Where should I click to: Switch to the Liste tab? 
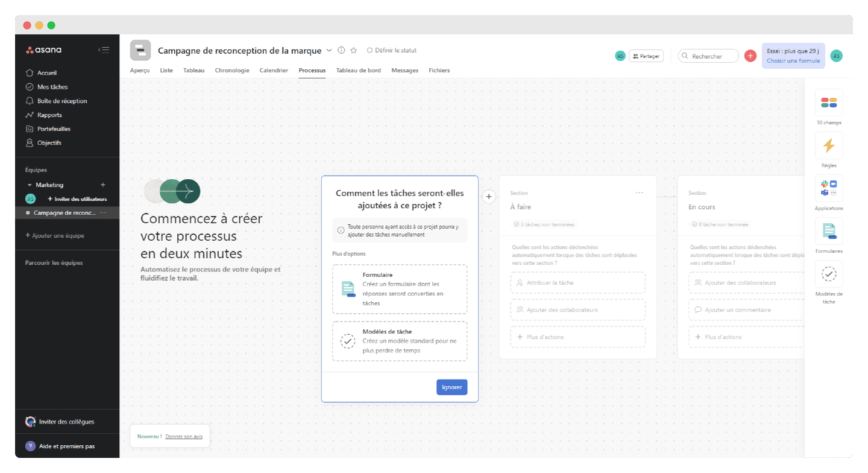tap(166, 71)
